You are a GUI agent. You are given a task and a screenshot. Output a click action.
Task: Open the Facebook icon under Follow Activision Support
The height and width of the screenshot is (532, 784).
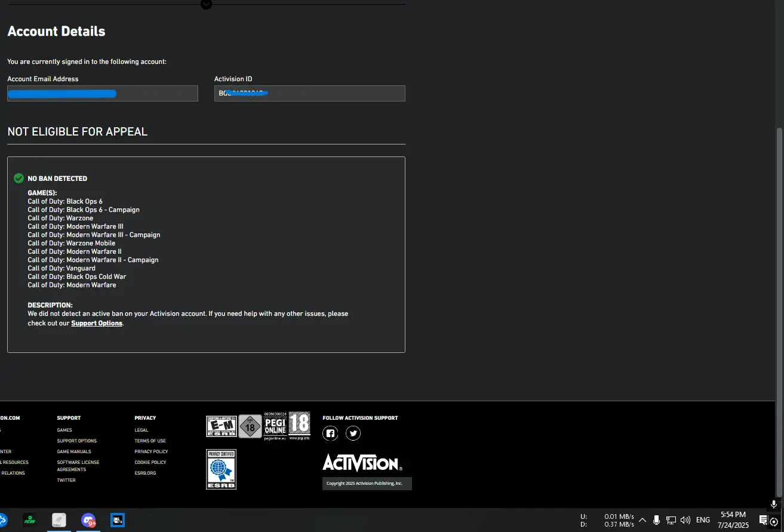tap(330, 433)
